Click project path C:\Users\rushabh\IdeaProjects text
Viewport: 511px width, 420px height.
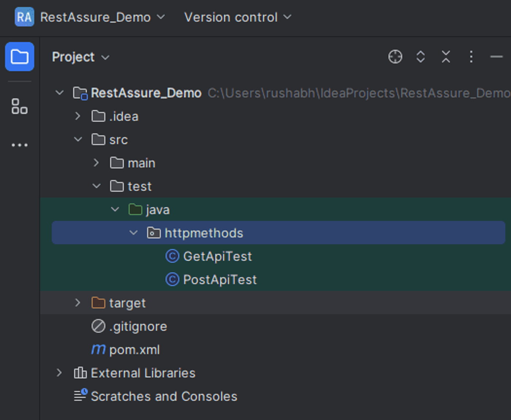359,93
